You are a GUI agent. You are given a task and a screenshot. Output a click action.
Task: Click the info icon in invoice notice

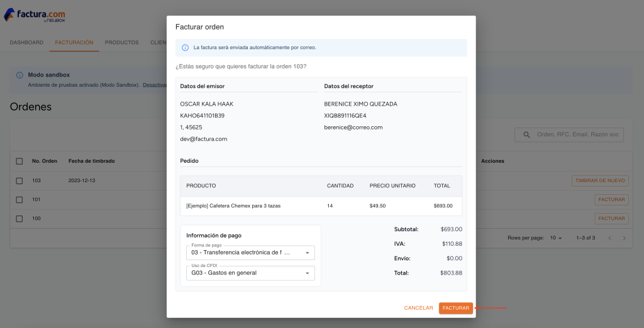[x=186, y=48]
